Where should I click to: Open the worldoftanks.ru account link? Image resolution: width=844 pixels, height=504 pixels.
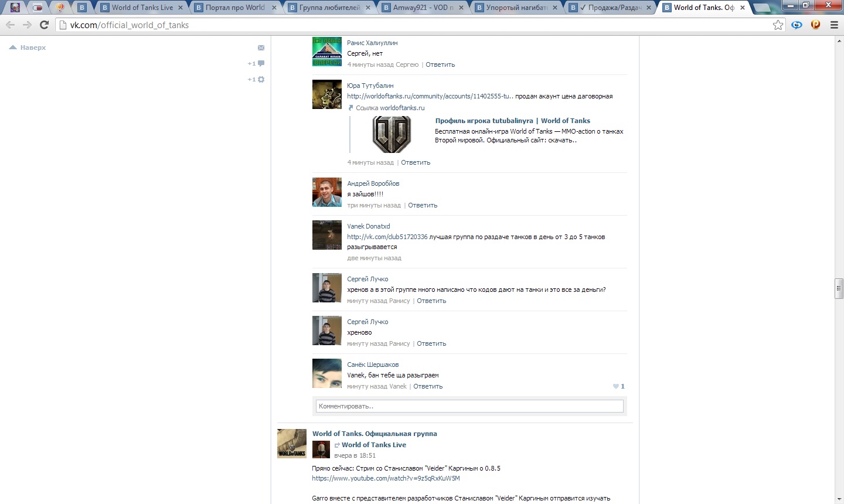click(x=430, y=96)
